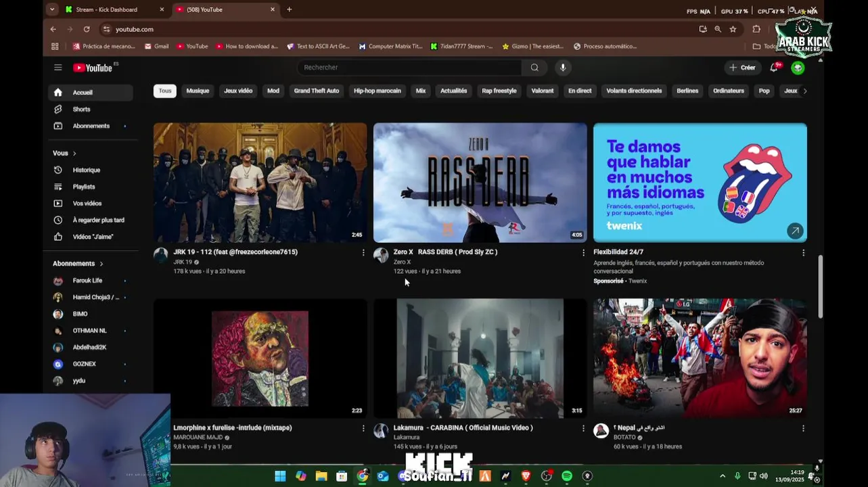Open a new browser tab
Image resolution: width=868 pixels, height=487 pixels.
pyautogui.click(x=289, y=9)
